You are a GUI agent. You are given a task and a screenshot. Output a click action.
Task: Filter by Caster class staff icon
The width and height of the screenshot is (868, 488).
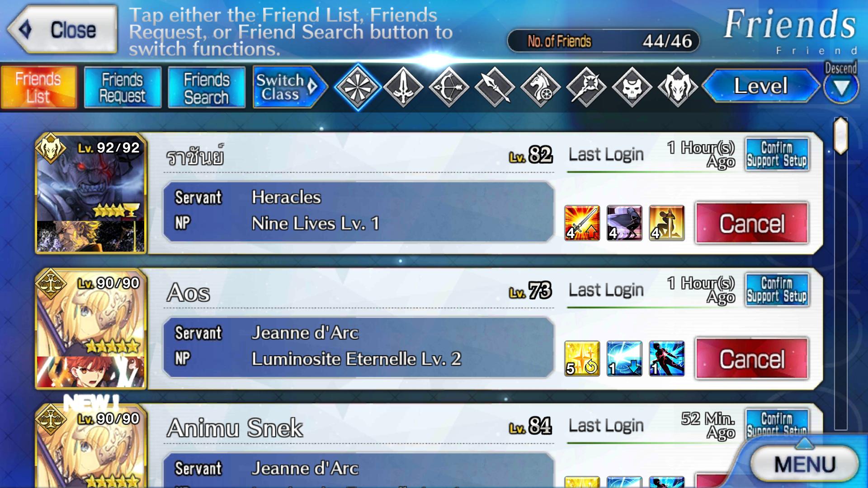pyautogui.click(x=586, y=87)
